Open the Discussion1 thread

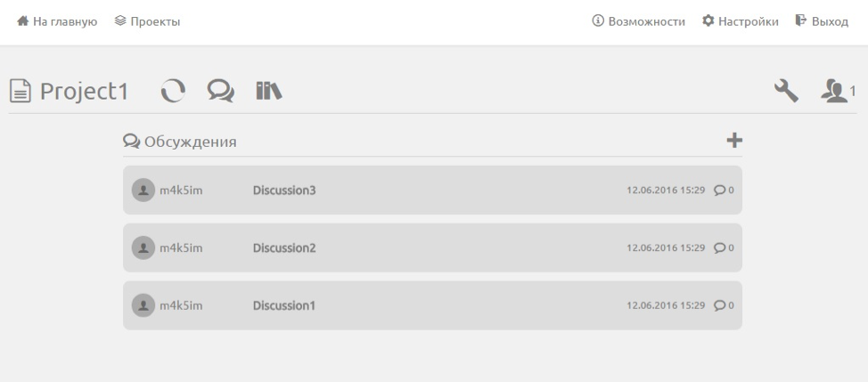coord(284,305)
